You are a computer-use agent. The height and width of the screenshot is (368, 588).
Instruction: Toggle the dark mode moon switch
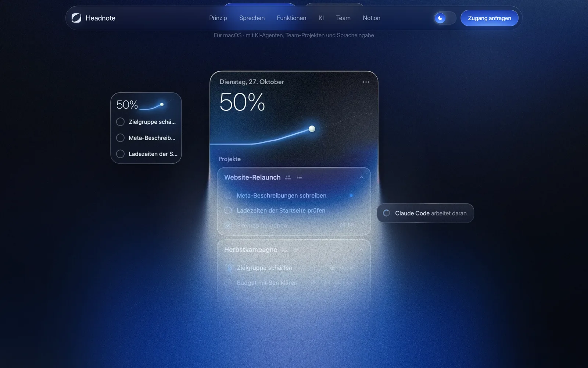[445, 18]
